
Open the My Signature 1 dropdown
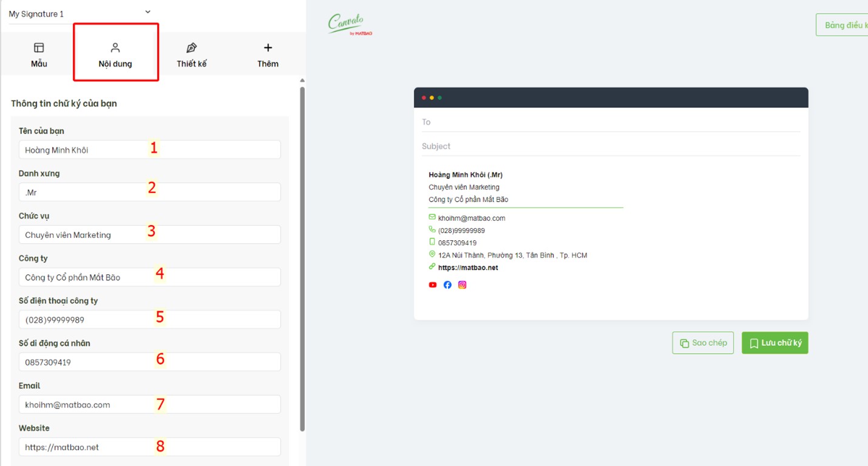pyautogui.click(x=80, y=13)
